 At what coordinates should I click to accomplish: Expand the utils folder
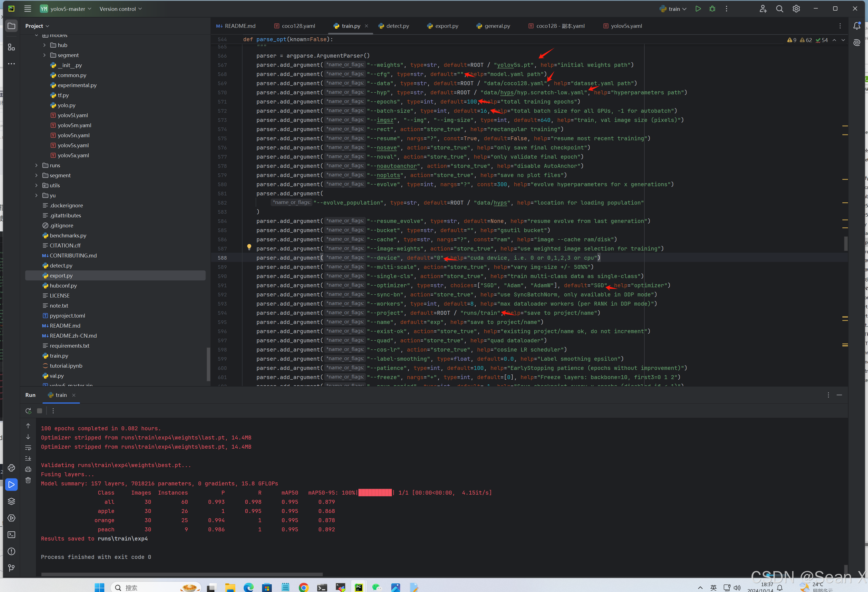(x=36, y=186)
